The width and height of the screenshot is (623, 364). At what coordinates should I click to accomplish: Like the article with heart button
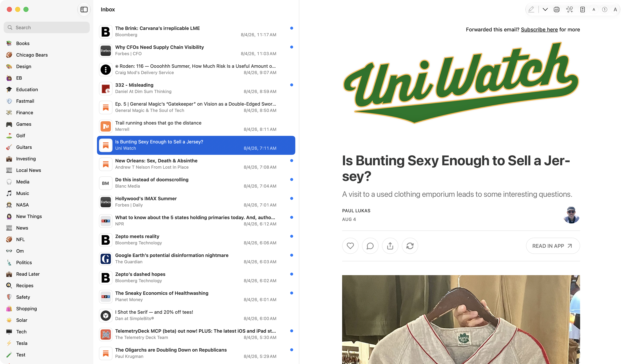pyautogui.click(x=350, y=246)
